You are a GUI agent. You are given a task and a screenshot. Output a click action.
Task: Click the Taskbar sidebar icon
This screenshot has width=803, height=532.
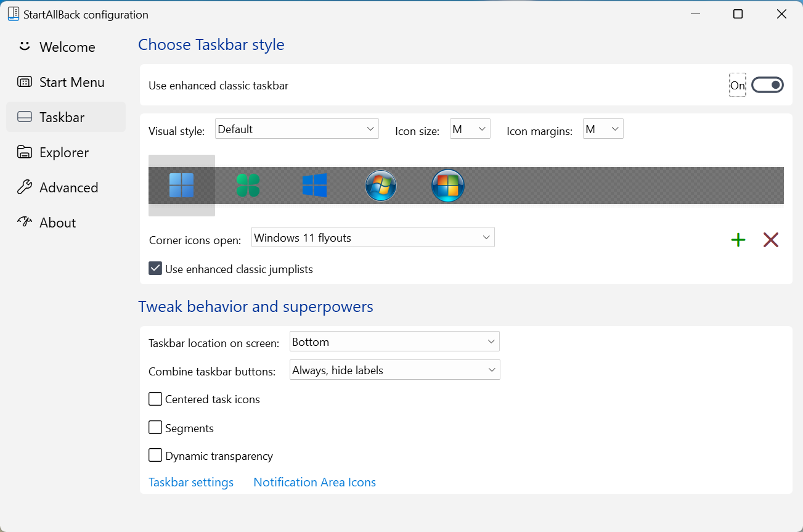25,117
